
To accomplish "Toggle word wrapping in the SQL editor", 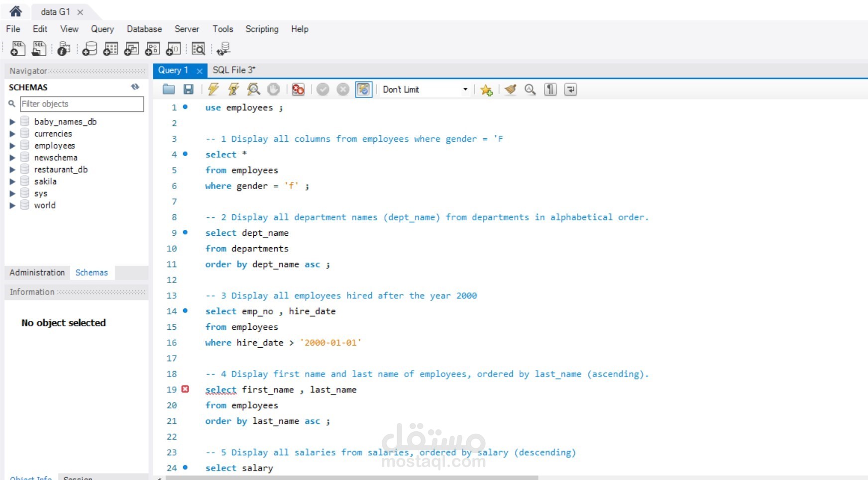I will pos(570,90).
